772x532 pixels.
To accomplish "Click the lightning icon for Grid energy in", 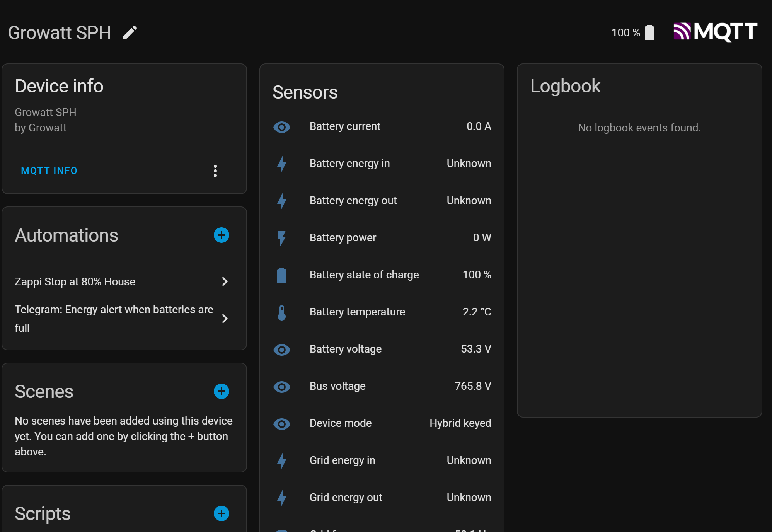I will click(282, 461).
